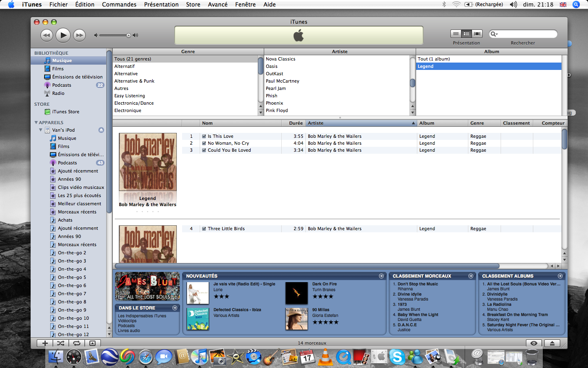Open the Fichier menu
Screen dimensions: 588x368
[58, 4]
